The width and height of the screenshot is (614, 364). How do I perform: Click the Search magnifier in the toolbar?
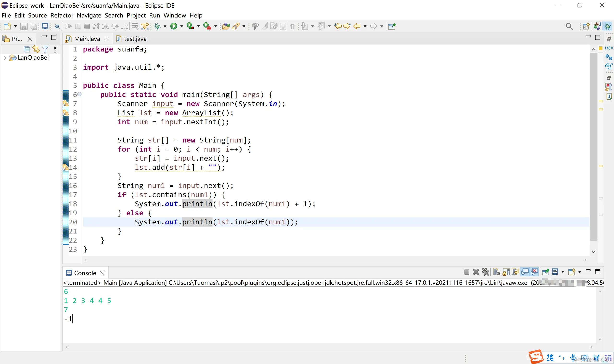(x=569, y=26)
